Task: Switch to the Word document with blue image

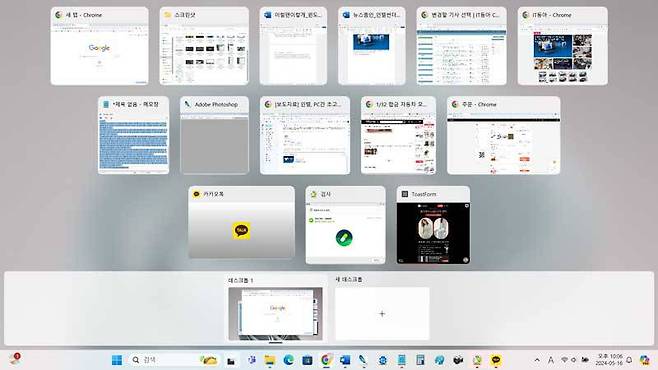Action: click(x=372, y=46)
